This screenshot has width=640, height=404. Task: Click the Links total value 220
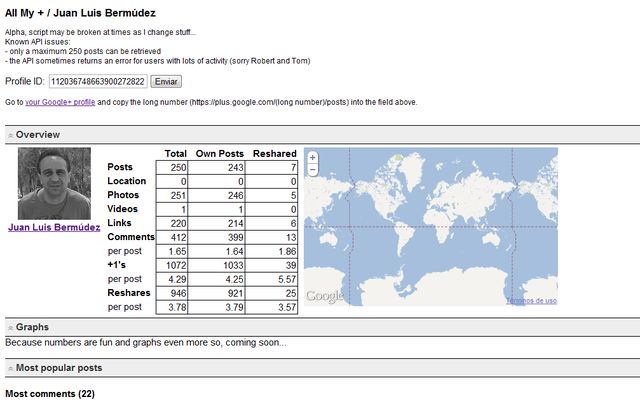tap(178, 223)
